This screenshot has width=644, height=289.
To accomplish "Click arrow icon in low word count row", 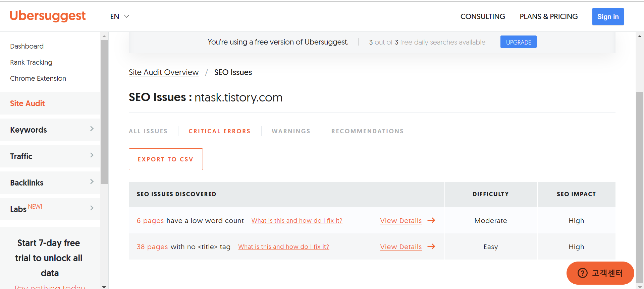I will tap(431, 220).
